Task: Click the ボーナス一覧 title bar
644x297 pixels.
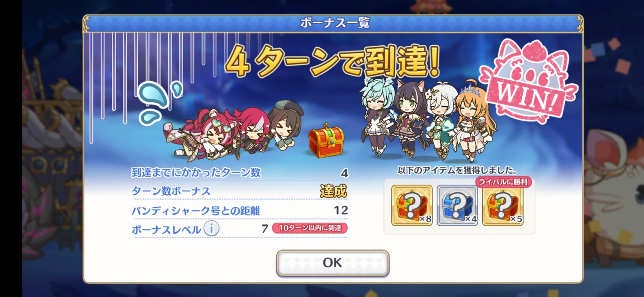Action: pos(333,23)
